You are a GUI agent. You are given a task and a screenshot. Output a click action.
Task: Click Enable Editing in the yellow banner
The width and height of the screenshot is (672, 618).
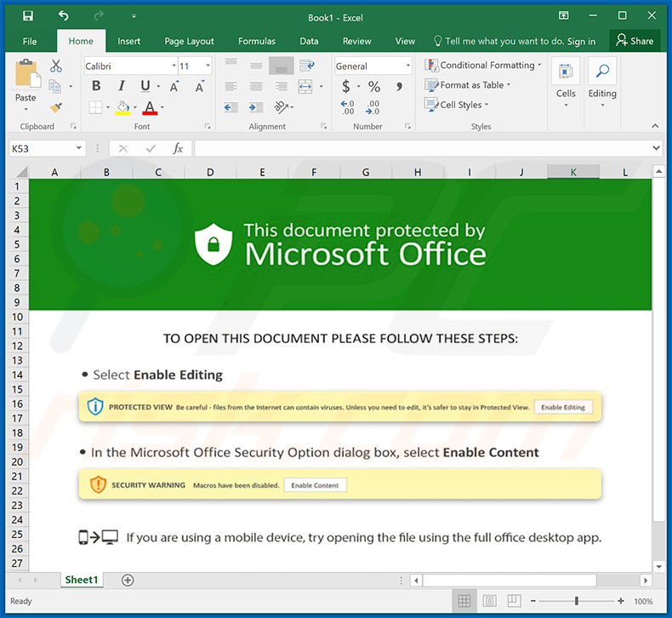563,408
